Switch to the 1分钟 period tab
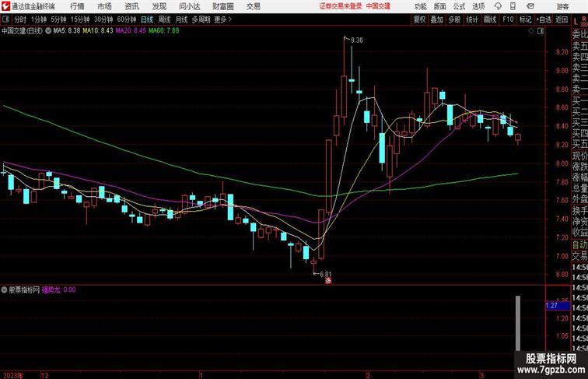Screen dimensions: 588x379 click(x=39, y=19)
